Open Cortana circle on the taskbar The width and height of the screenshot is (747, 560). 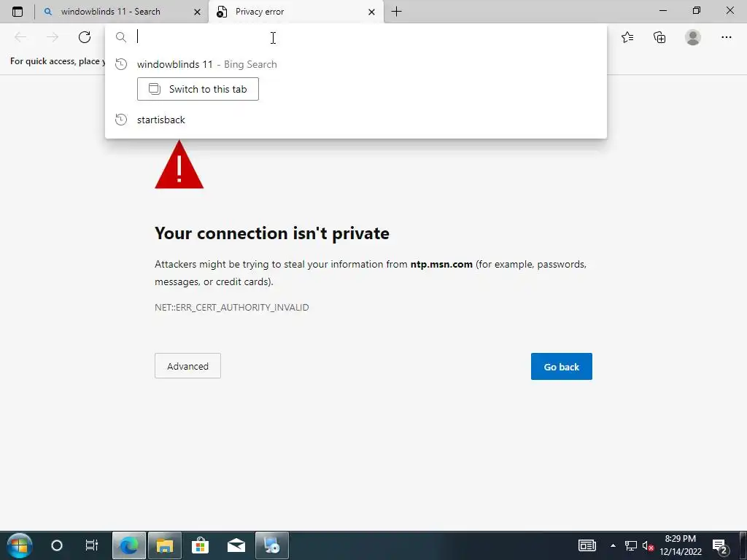pyautogui.click(x=57, y=545)
